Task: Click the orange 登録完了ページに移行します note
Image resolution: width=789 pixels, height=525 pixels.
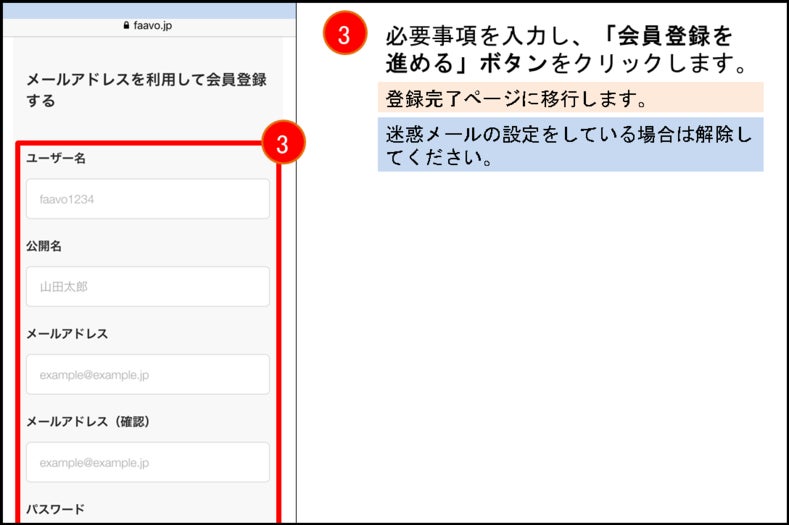Action: 571,98
